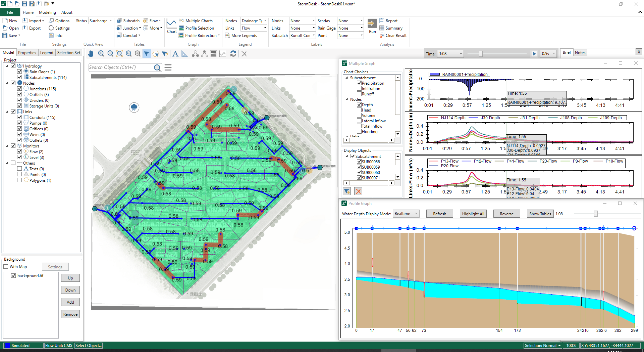This screenshot has height=352, width=644.
Task: Open the File menu
Action: [10, 12]
